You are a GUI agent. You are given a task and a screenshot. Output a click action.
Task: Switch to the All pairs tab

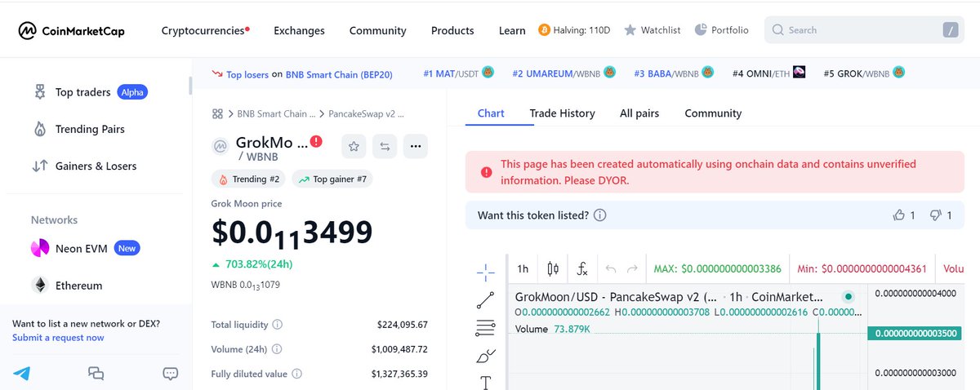[x=639, y=113]
